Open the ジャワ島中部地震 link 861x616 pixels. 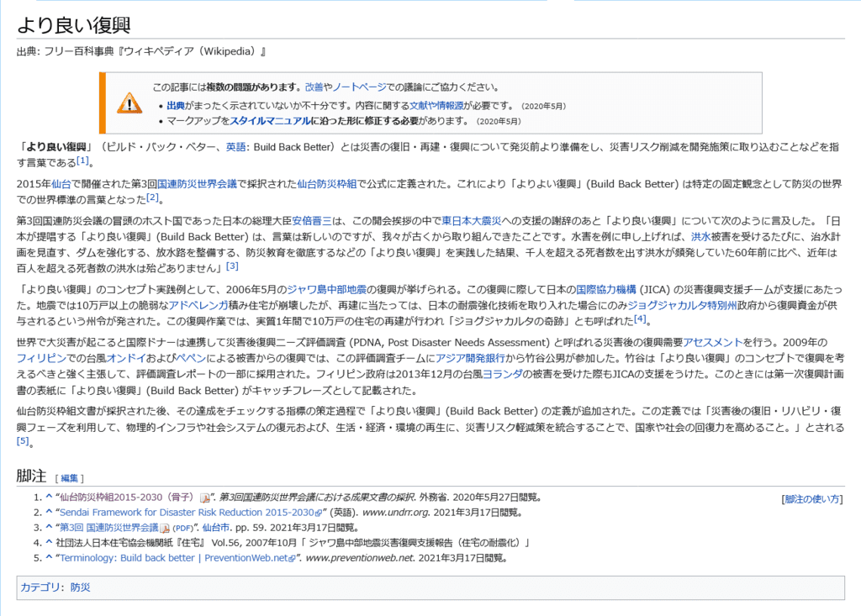pos(327,290)
